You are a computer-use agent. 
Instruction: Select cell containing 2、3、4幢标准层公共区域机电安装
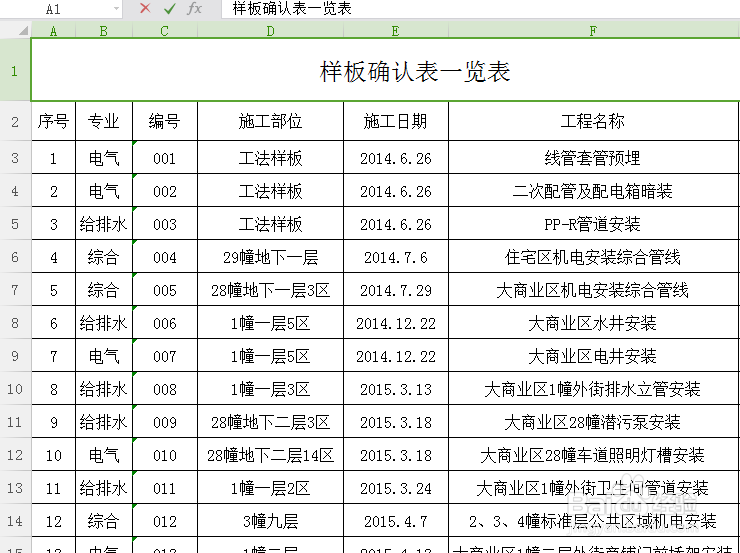pos(593,521)
